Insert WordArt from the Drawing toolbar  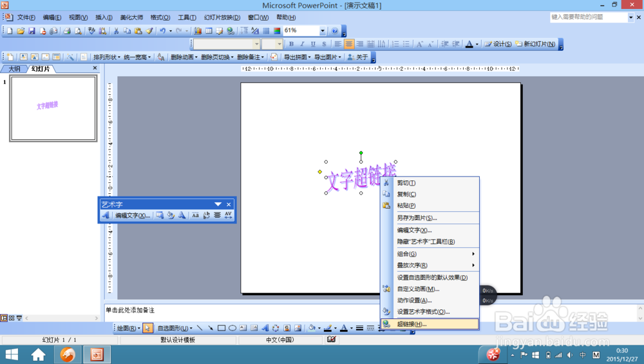tap(265, 328)
